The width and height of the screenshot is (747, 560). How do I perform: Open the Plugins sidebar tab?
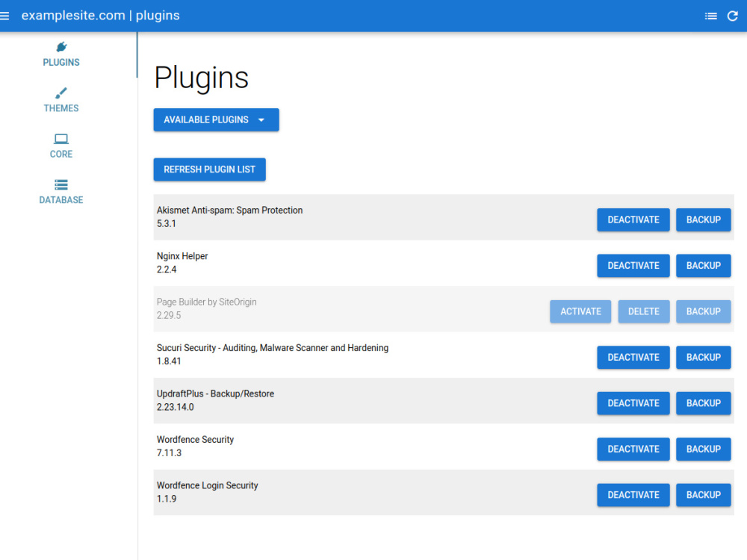coord(61,55)
